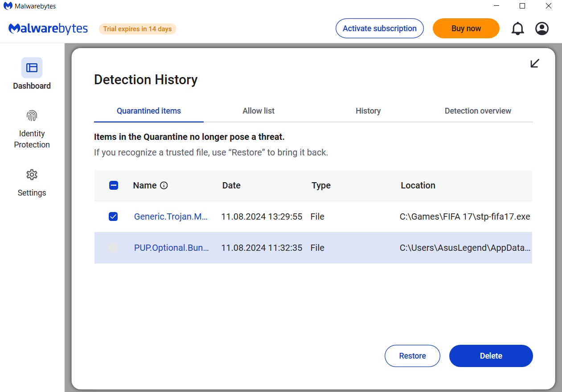Minimize the Malwarebytes window
This screenshot has width=562, height=392.
pos(496,6)
